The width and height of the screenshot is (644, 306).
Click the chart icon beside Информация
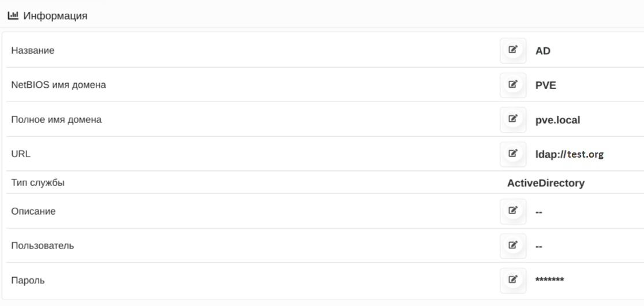coord(13,16)
